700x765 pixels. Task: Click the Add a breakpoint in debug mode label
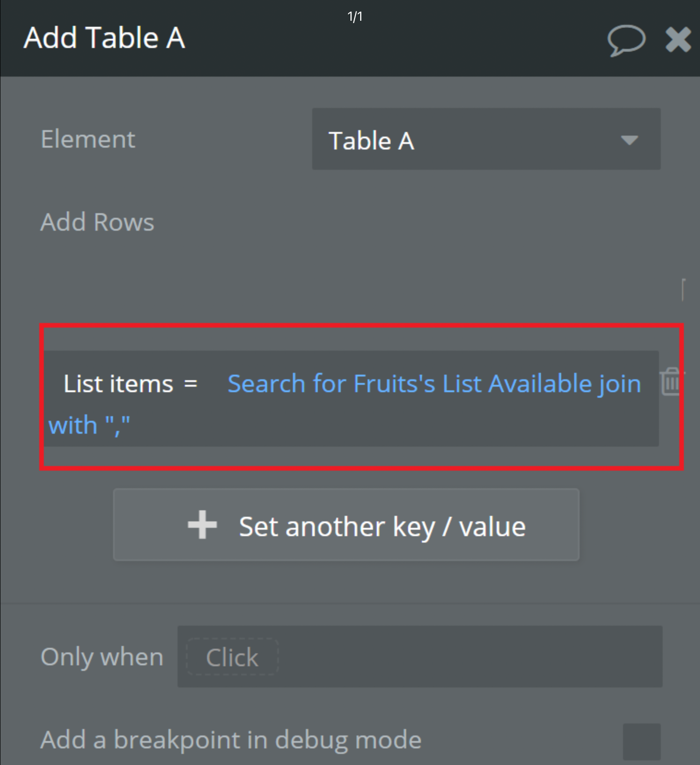click(231, 740)
